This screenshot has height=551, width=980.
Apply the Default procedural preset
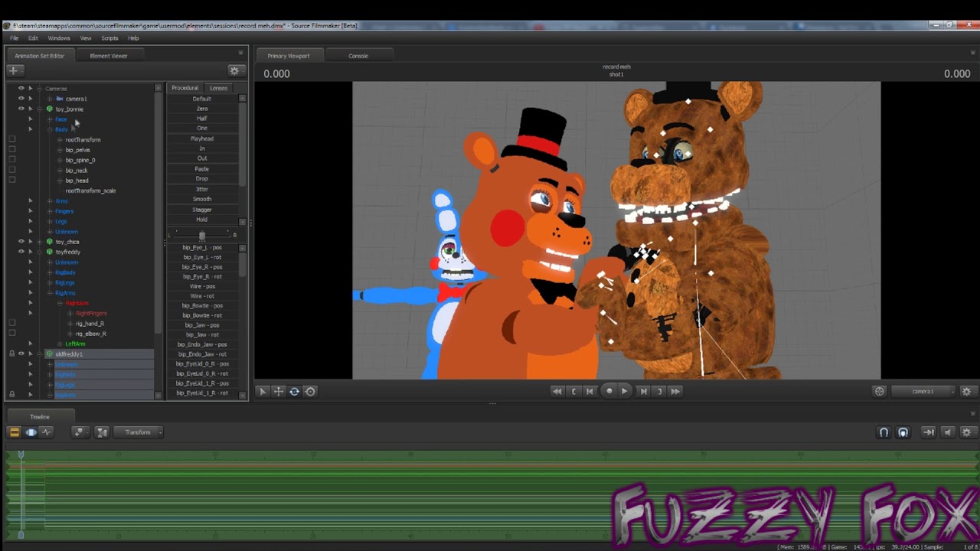(202, 99)
